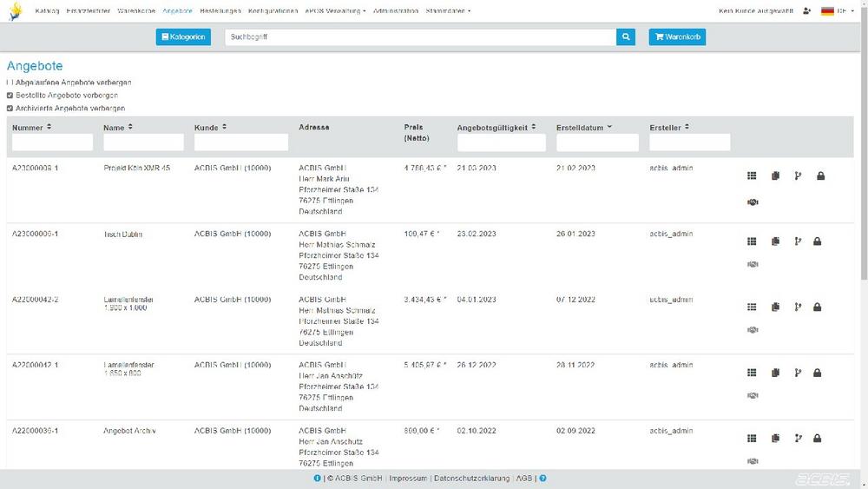868x489 pixels.
Task: Click the lock icon for offer A22000042-1
Action: tap(817, 373)
